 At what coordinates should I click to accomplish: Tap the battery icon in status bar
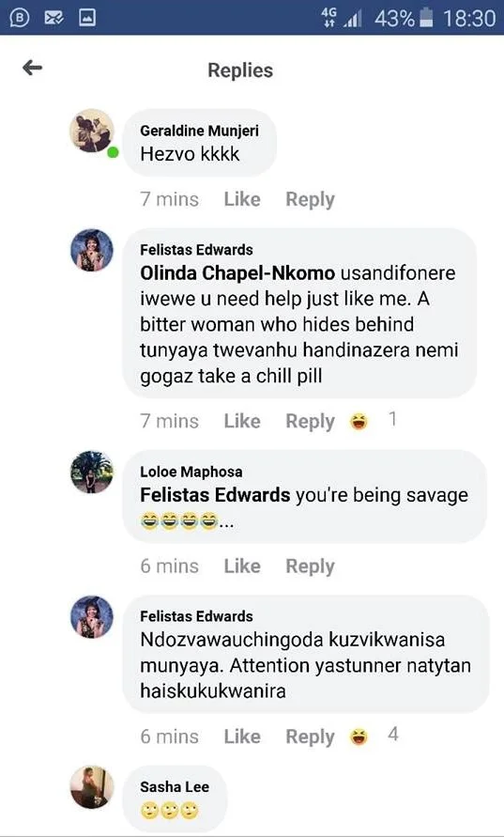(x=426, y=19)
